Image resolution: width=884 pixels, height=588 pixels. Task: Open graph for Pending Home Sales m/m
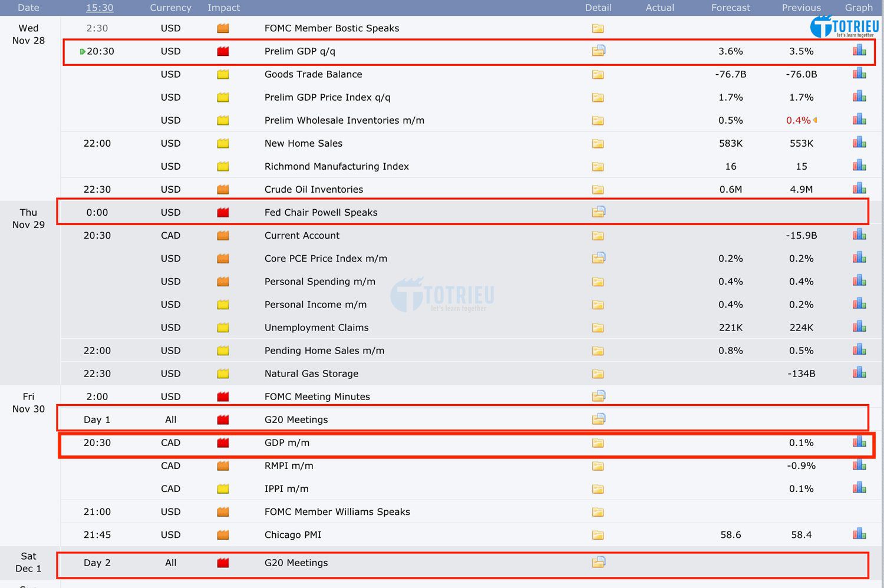(859, 350)
